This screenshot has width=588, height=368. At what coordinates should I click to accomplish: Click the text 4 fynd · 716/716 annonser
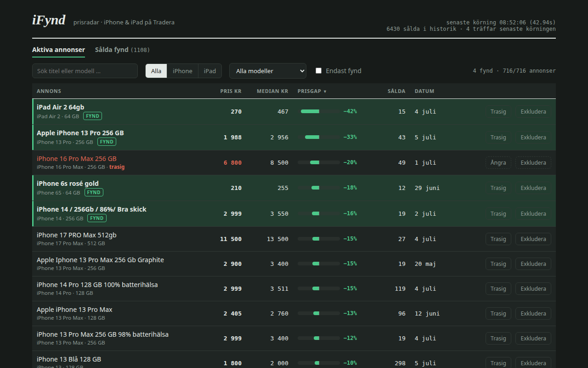(x=514, y=71)
